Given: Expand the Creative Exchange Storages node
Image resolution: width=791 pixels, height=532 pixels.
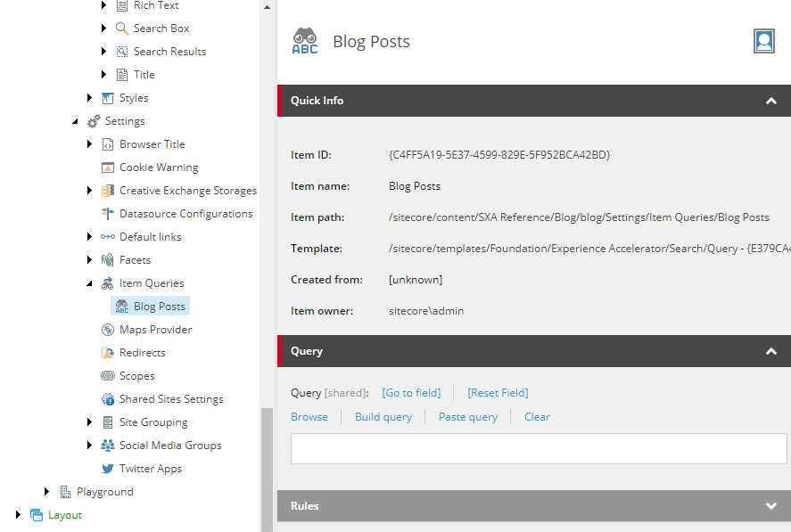Looking at the screenshot, I should (x=89, y=191).
